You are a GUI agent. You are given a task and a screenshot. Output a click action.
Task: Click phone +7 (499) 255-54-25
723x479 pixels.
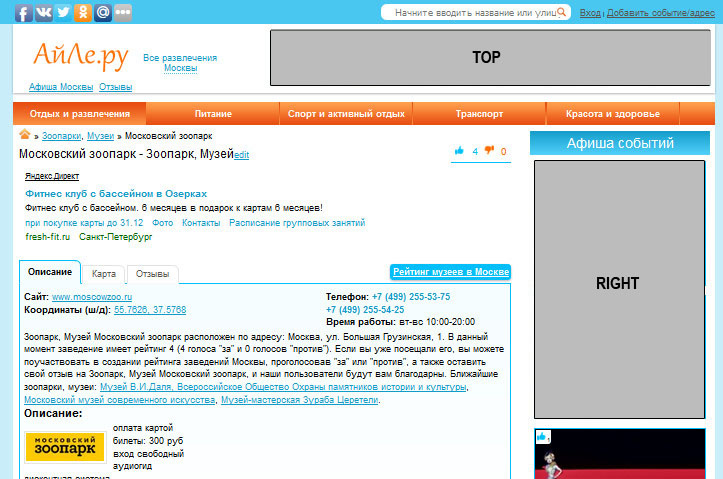click(365, 310)
